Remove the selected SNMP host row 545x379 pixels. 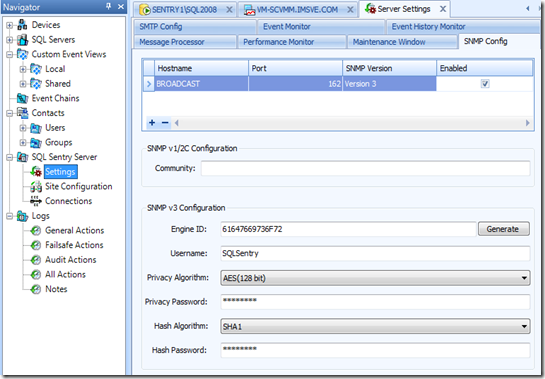(165, 123)
